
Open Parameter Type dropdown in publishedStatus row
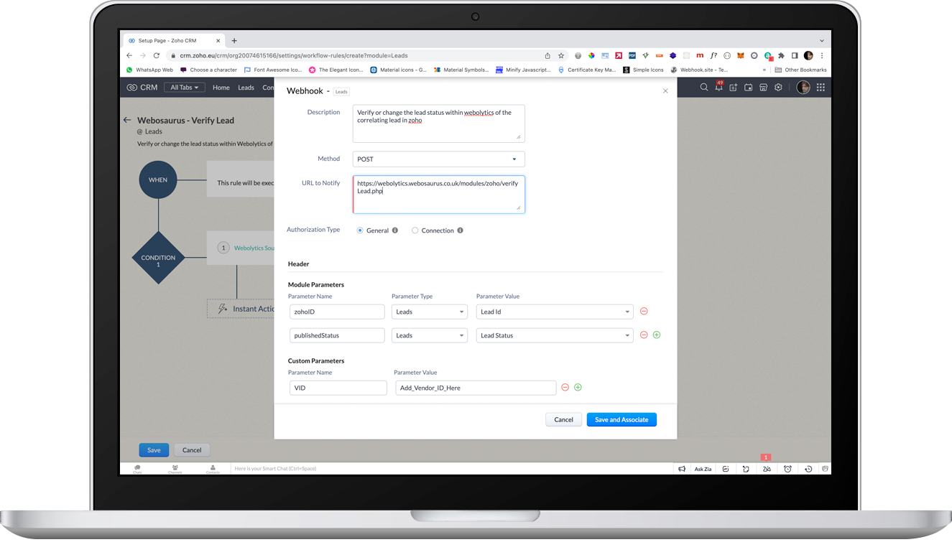(x=430, y=335)
